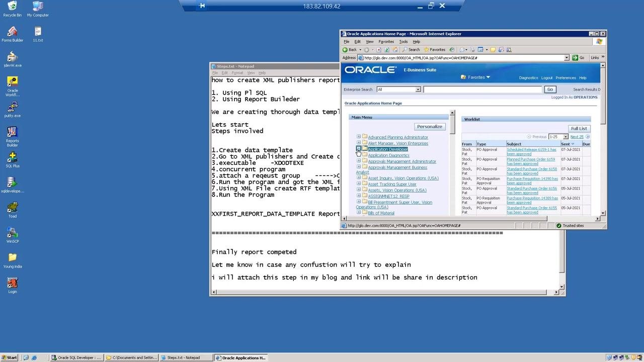Click the Internet Explorer History icon
Image resolution: width=644 pixels, height=362 pixels.
(452, 50)
